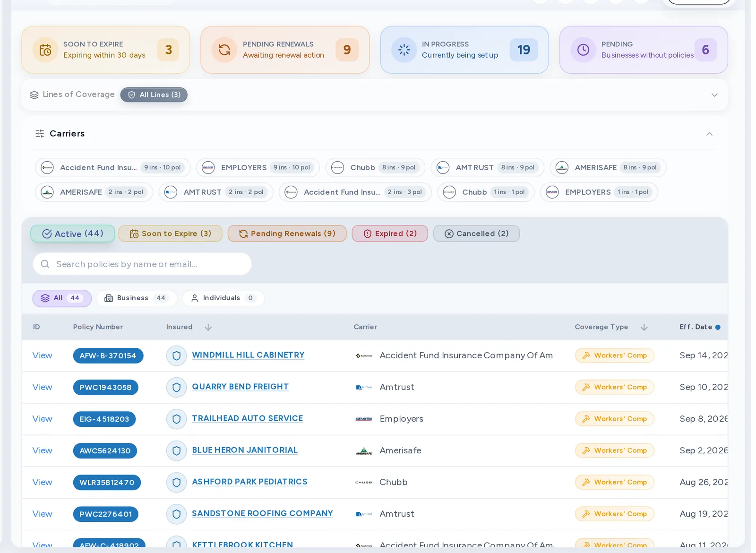Sort by Coverage Type column arrow
Image resolution: width=756 pixels, height=553 pixels.
click(644, 327)
